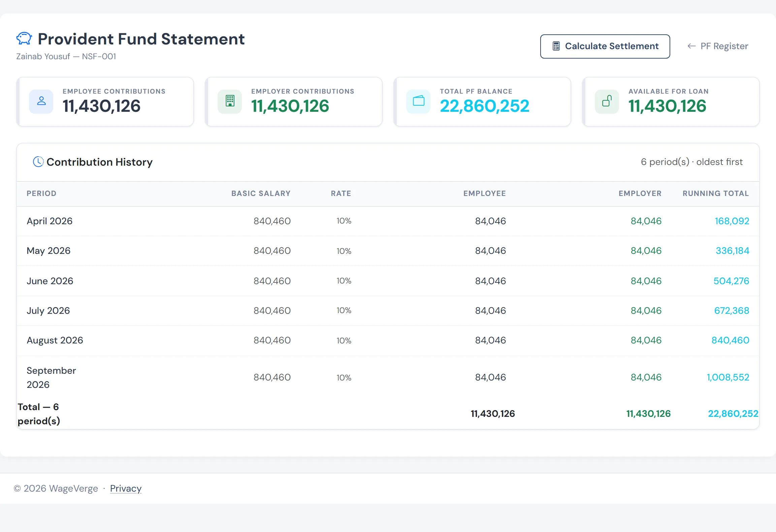
Task: Select the April 2026 period cell
Action: coord(50,221)
